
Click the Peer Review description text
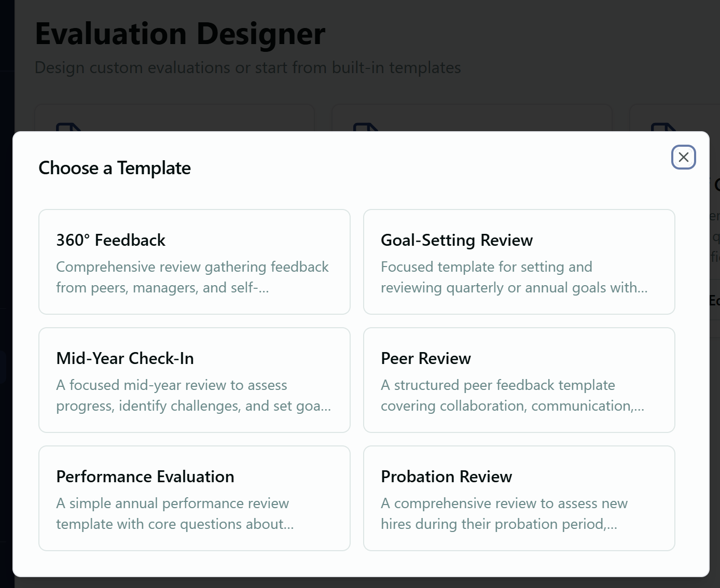[512, 395]
